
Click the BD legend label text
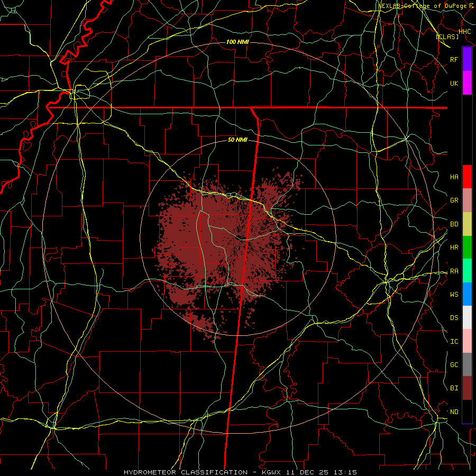454,224
